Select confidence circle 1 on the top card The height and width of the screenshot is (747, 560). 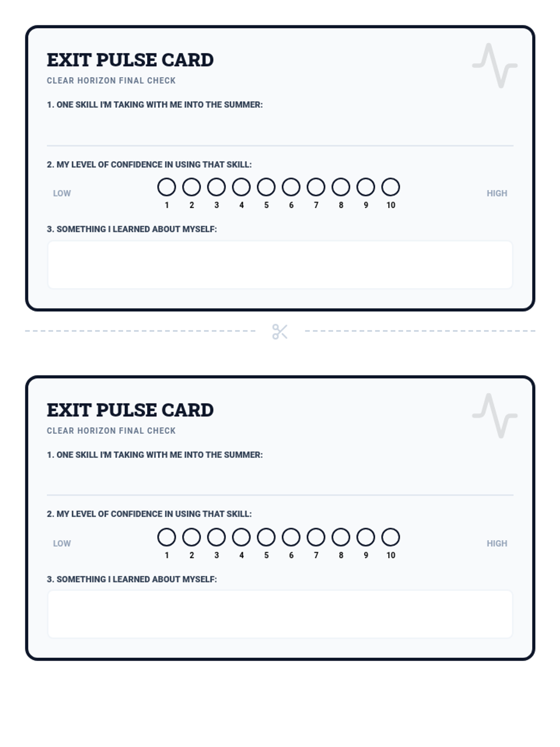pos(167,187)
